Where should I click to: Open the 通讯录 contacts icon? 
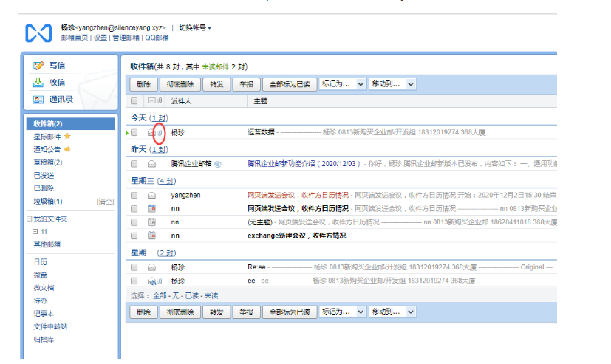38,100
